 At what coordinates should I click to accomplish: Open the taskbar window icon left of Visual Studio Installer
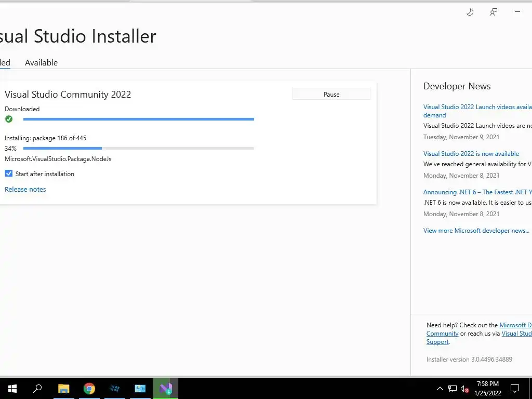coord(140,389)
